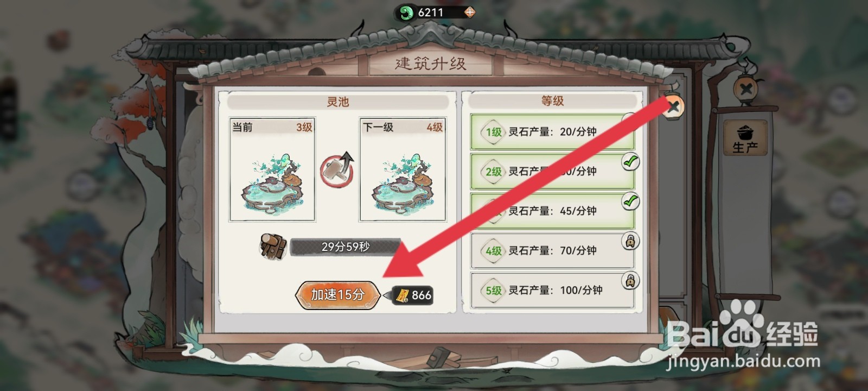Open the 生产 production tab
Viewport: 868px width, 391px height.
click(x=745, y=139)
